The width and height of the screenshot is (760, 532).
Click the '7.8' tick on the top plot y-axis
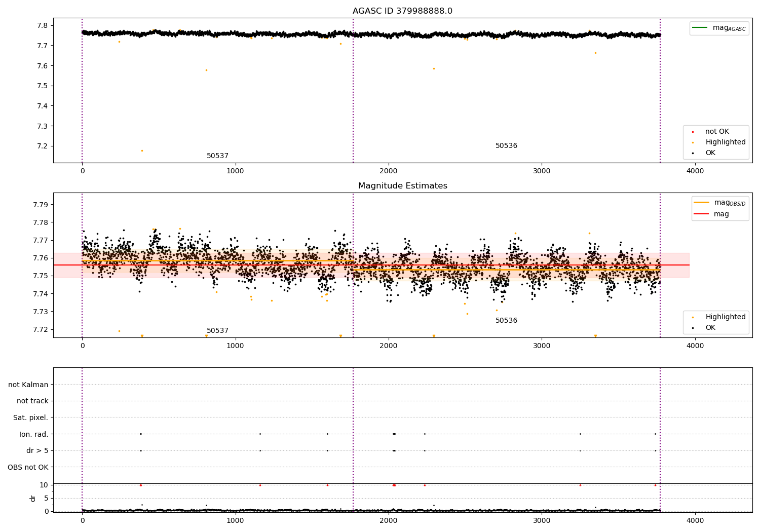coord(43,26)
